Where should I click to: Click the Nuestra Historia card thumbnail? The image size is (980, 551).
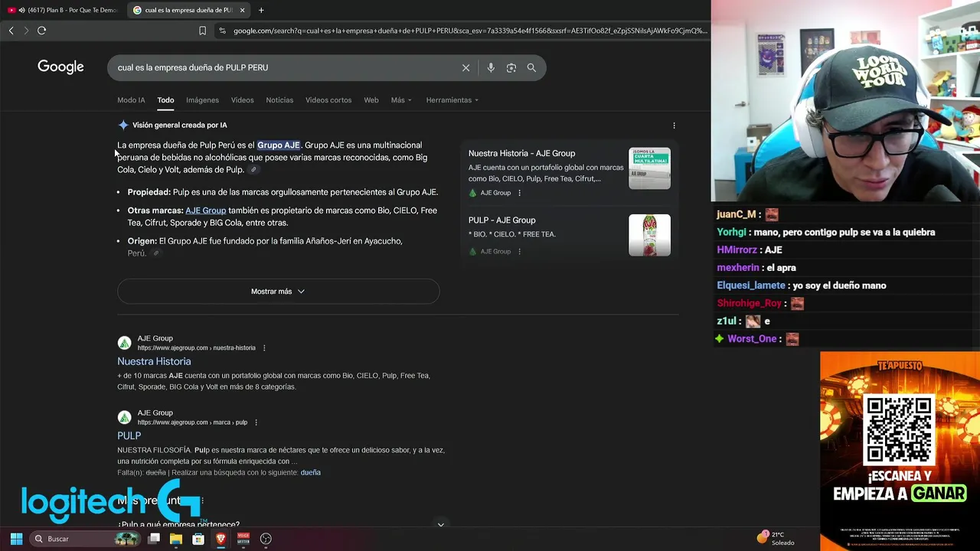pos(649,168)
